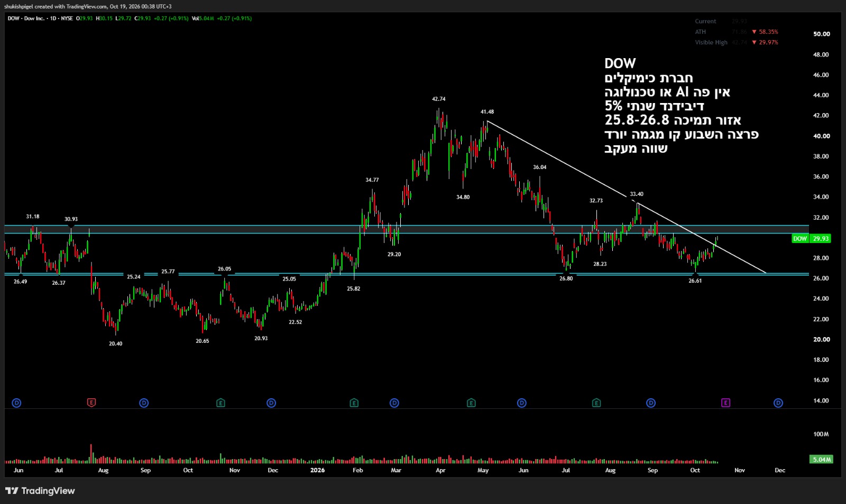Screen dimensions: 846x504
Task: Click the Visible High 29.97% stat
Action: [737, 42]
